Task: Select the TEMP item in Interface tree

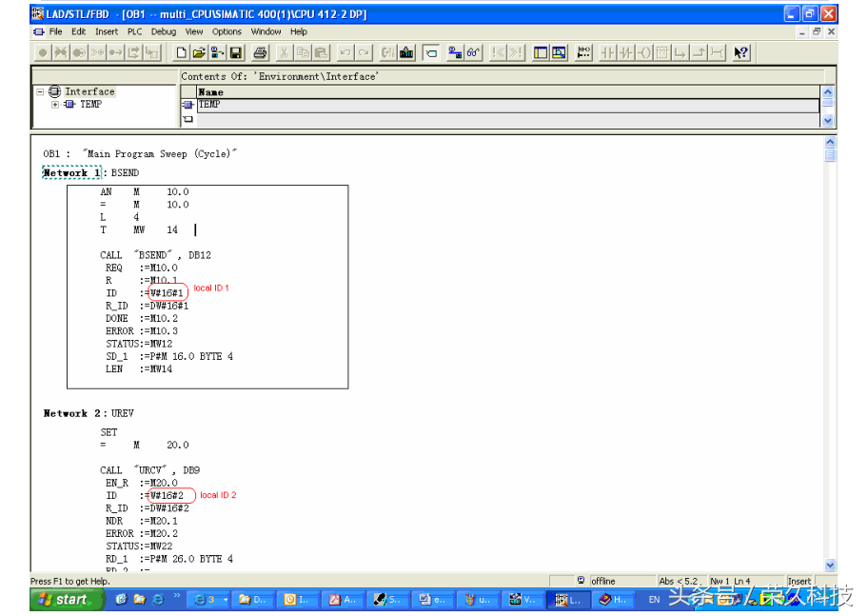Action: 90,104
